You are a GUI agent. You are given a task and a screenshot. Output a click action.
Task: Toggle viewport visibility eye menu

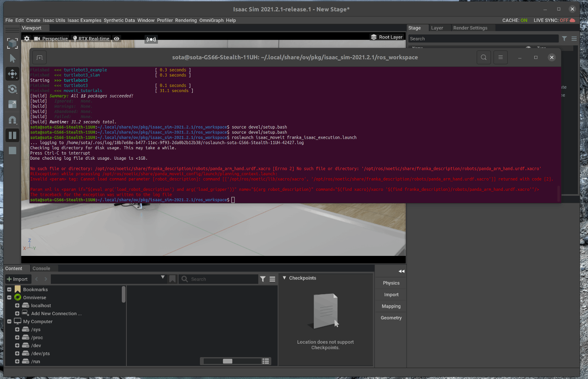pos(117,39)
